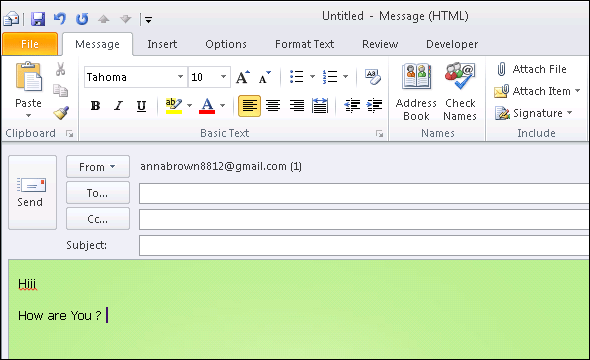Cut selection with the scissors icon
Viewport: 590px width, 360px height.
pyautogui.click(x=60, y=69)
